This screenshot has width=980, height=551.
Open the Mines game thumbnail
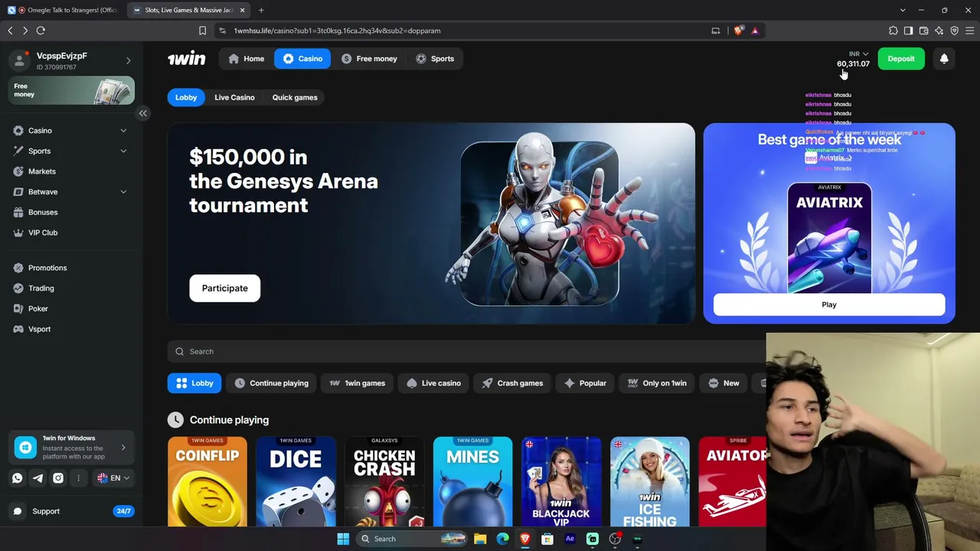coord(472,482)
